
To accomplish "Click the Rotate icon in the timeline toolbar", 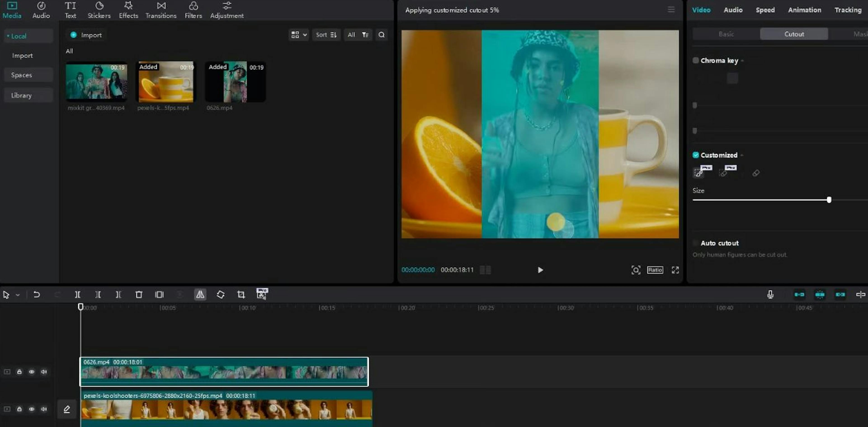I will 220,294.
